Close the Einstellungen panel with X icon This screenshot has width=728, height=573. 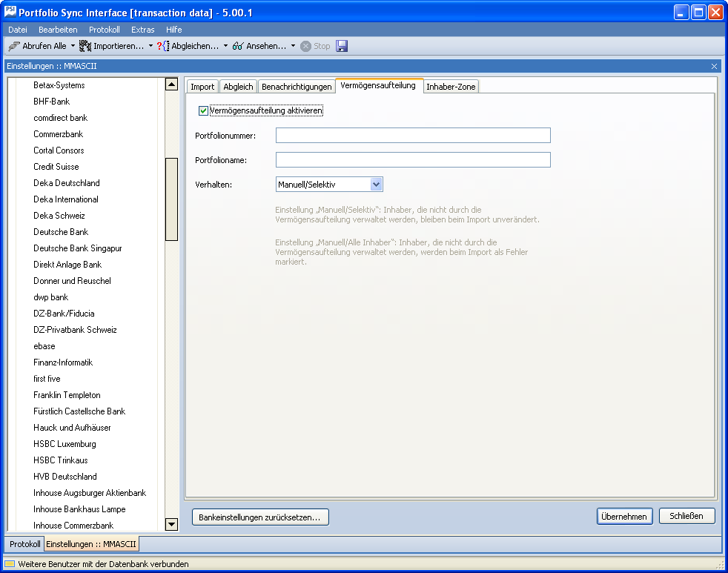point(714,66)
